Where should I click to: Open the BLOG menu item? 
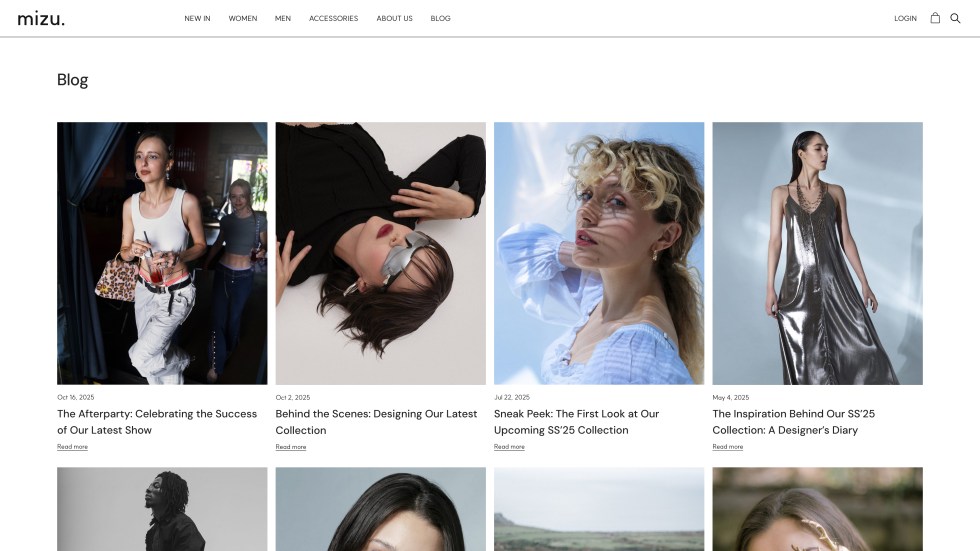441,18
